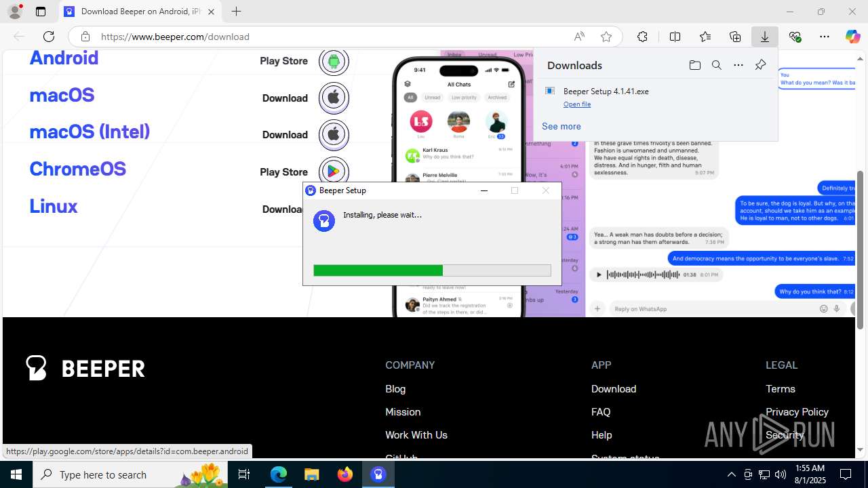
Task: Click the Beeper taskbar icon
Action: point(378,474)
